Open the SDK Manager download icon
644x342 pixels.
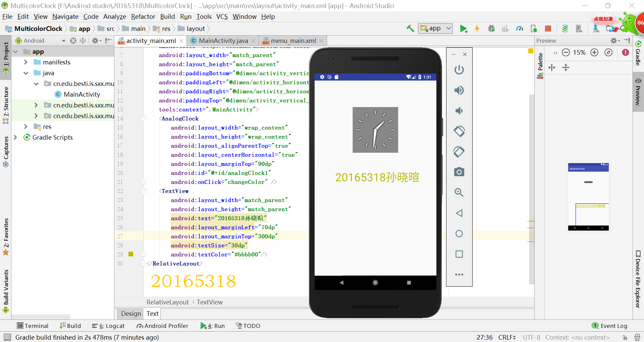(x=596, y=29)
